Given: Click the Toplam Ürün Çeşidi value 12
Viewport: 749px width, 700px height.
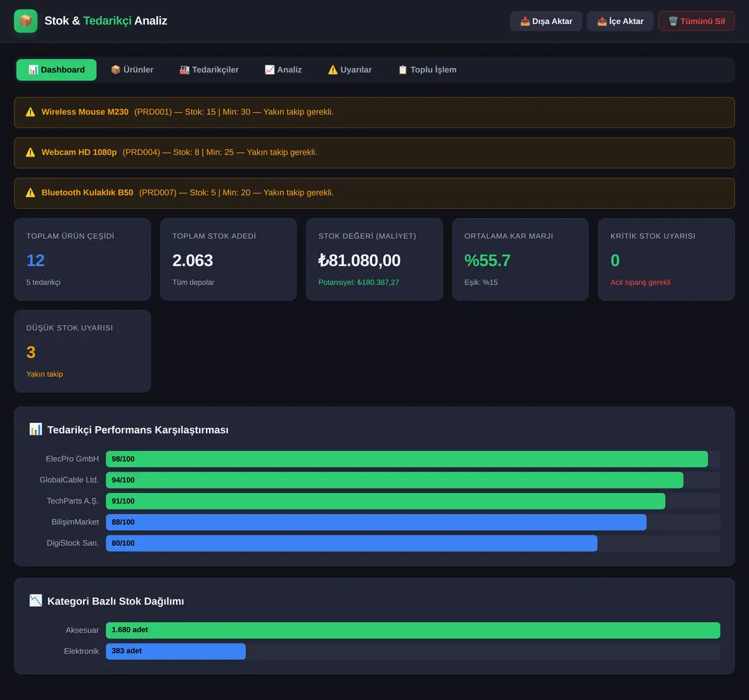Looking at the screenshot, I should (x=36, y=261).
